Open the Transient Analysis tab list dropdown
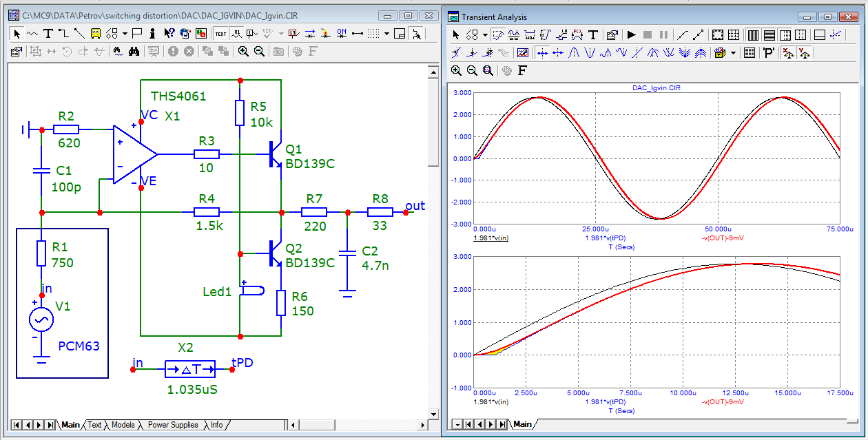The height and width of the screenshot is (440, 868). (x=457, y=425)
